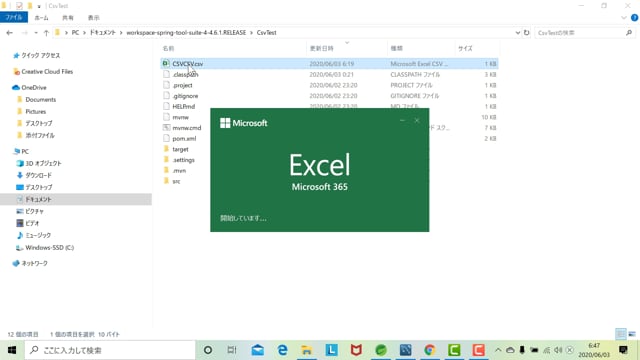Click the CsvTest search field
This screenshot has height=360, width=640.
(580, 33)
